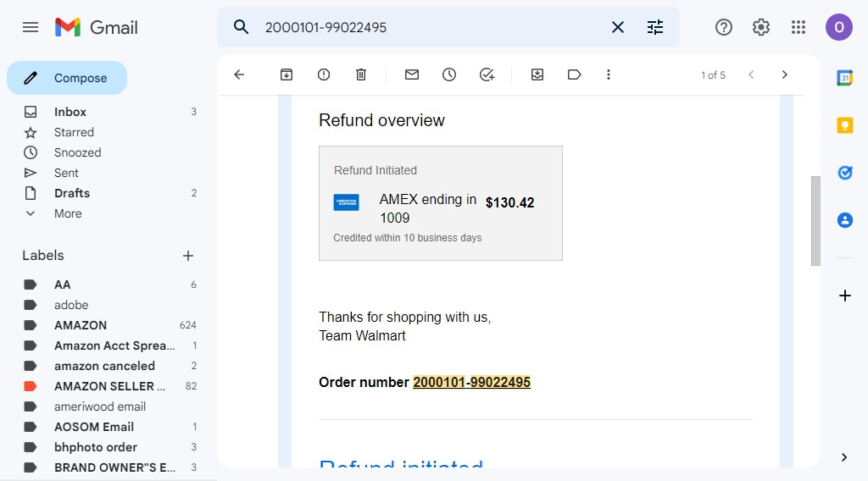Screen dimensions: 868x481
Task: Click 'Credited within 10 business days' text
Action: click(408, 238)
